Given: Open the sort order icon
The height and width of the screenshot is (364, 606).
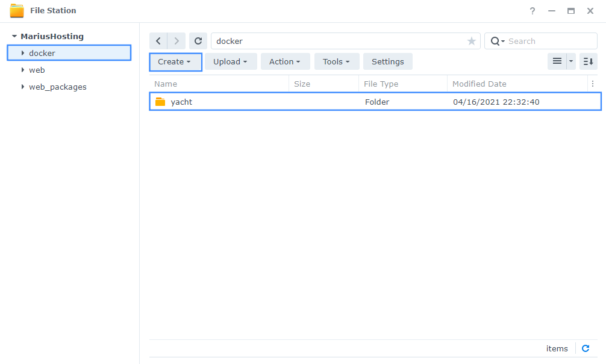Looking at the screenshot, I should 588,61.
